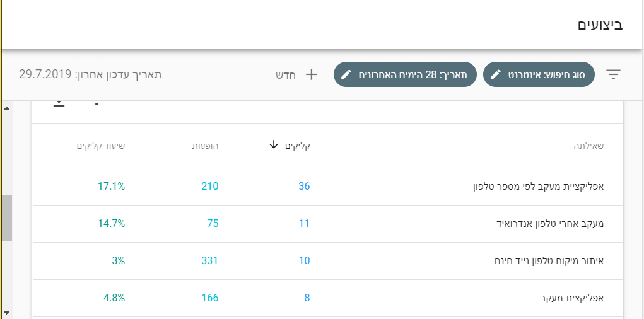
Task: Click clicks value 8
Action: point(307,298)
